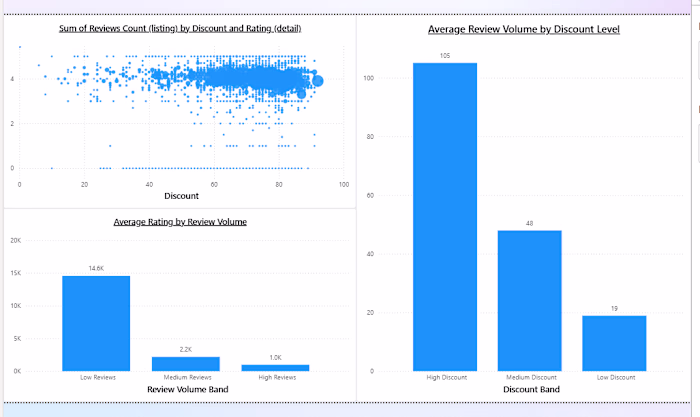
Task: Click the 105 data label
Action: tap(445, 56)
